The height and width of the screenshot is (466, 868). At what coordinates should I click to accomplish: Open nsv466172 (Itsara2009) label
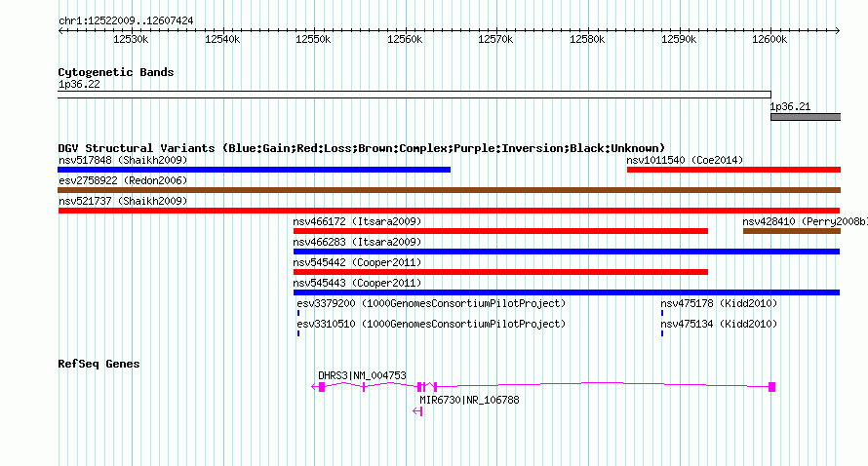click(358, 221)
